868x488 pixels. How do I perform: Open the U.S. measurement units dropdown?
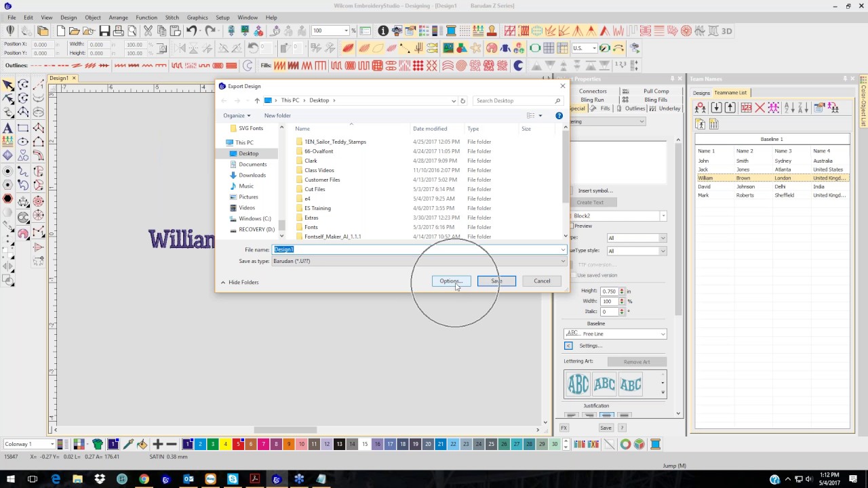coord(593,48)
